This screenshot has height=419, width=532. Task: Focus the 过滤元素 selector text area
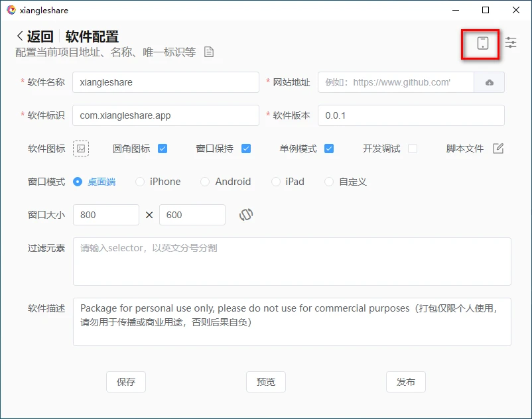pyautogui.click(x=292, y=261)
